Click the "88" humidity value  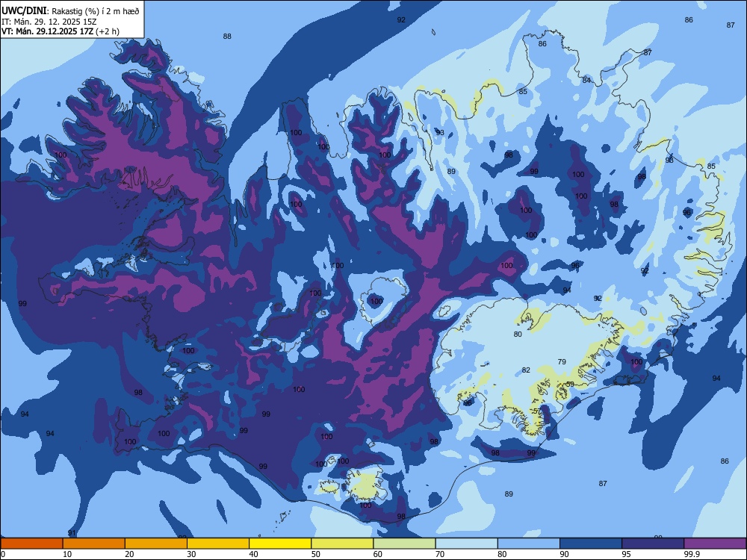click(x=227, y=36)
